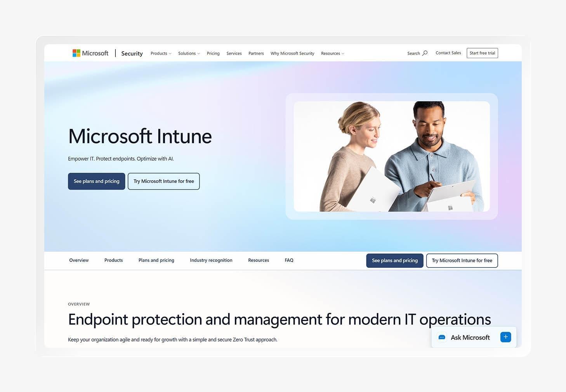Open Why Microsoft Security page

292,54
